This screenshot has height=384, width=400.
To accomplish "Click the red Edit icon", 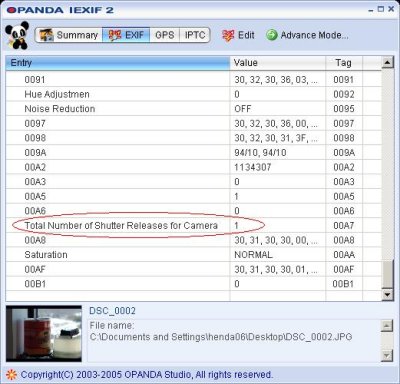I will pyautogui.click(x=228, y=35).
